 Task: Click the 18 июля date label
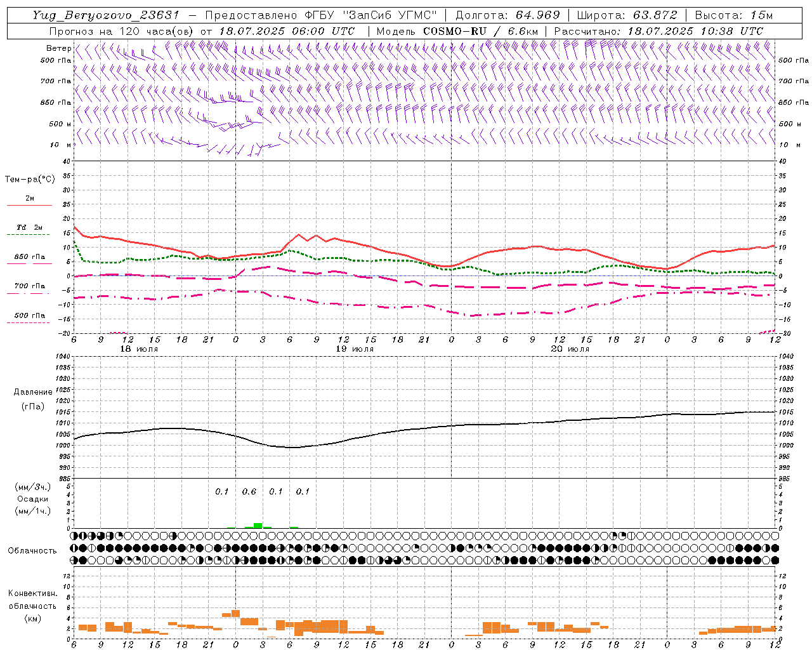coord(139,349)
